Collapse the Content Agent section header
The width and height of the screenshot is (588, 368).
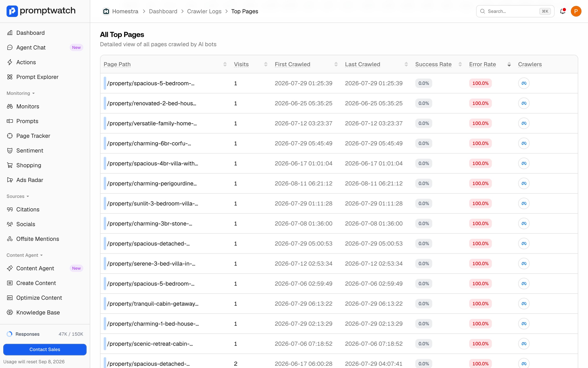coord(24,255)
